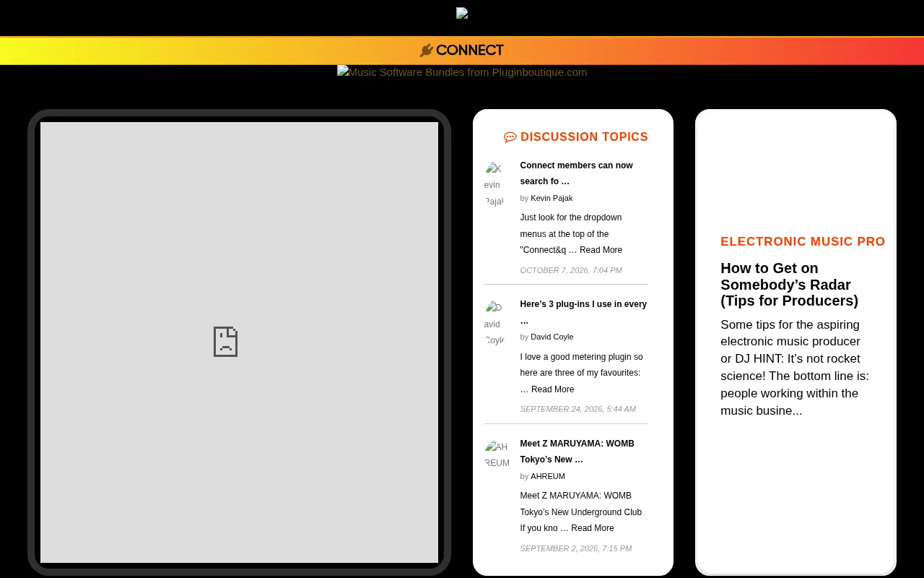Image resolution: width=924 pixels, height=578 pixels.
Task: Visit AHREUM's author profile
Action: tap(548, 476)
